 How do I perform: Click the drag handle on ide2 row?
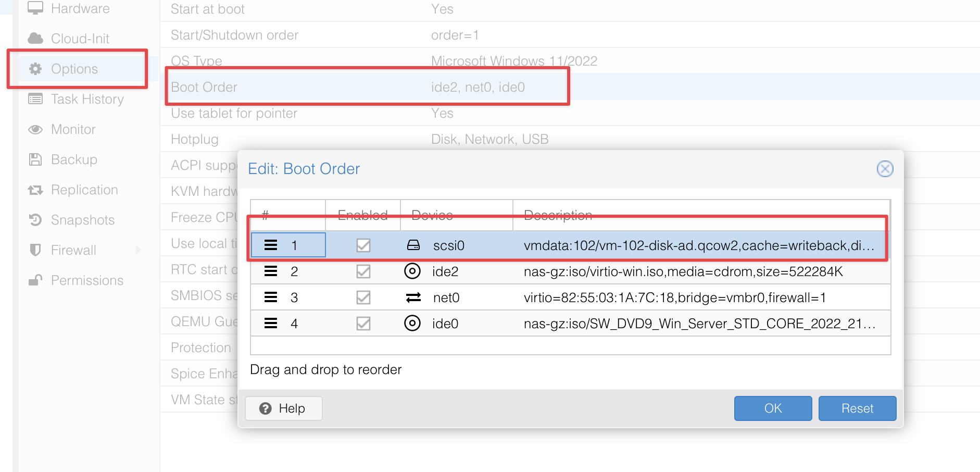[x=270, y=271]
